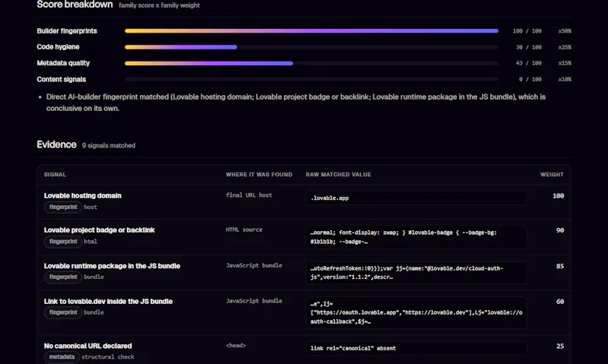Click the 'host' tag label
608x364 pixels.
pos(90,207)
